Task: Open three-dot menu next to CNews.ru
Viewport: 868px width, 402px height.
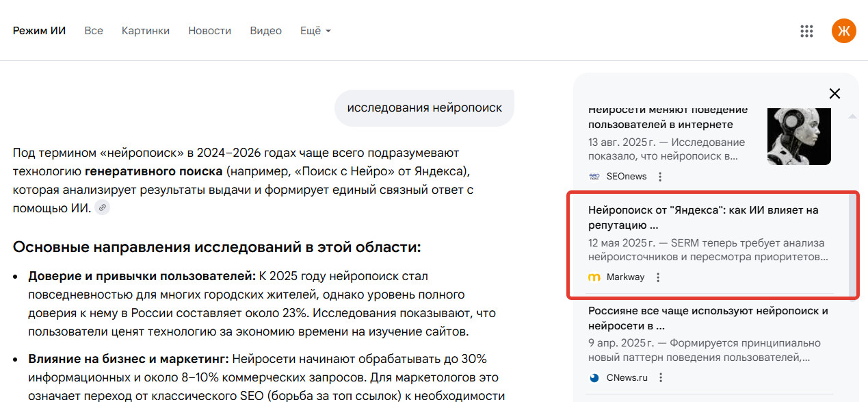Action: (x=661, y=377)
